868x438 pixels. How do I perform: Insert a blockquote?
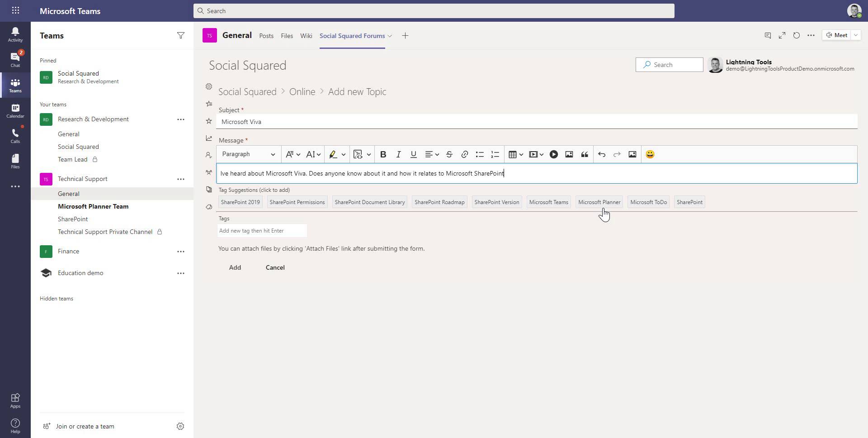[x=585, y=154]
